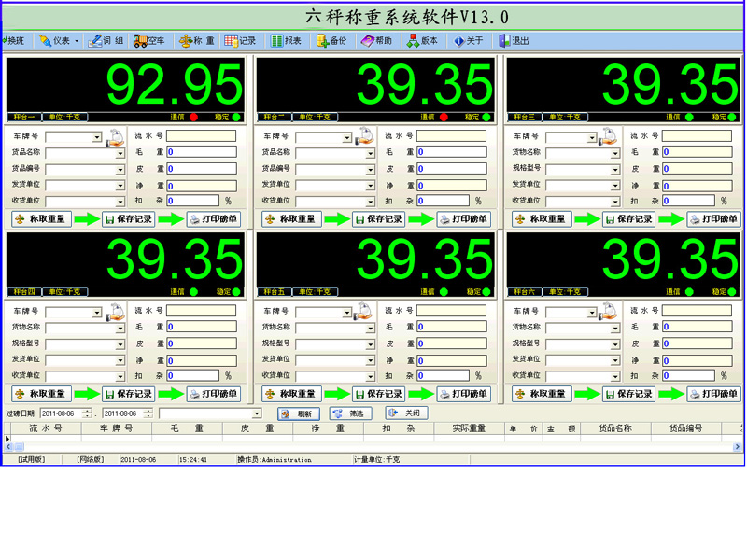The image size is (747, 560).
Task: Open the 版本 version toolbar item
Action: pos(422,41)
